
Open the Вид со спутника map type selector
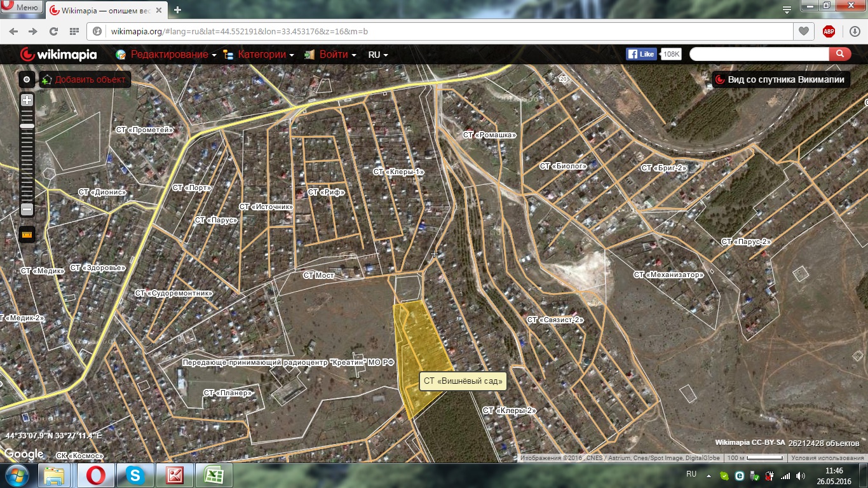tap(781, 79)
